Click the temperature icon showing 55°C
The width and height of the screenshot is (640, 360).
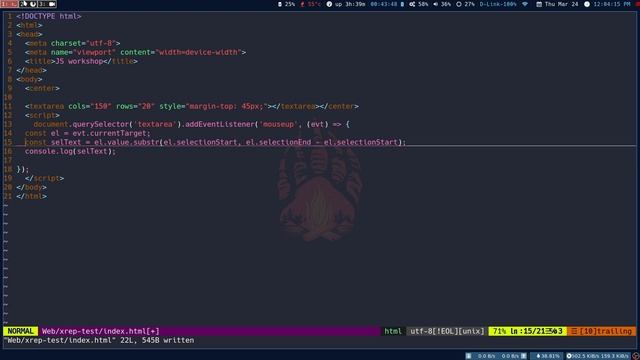coord(302,4)
